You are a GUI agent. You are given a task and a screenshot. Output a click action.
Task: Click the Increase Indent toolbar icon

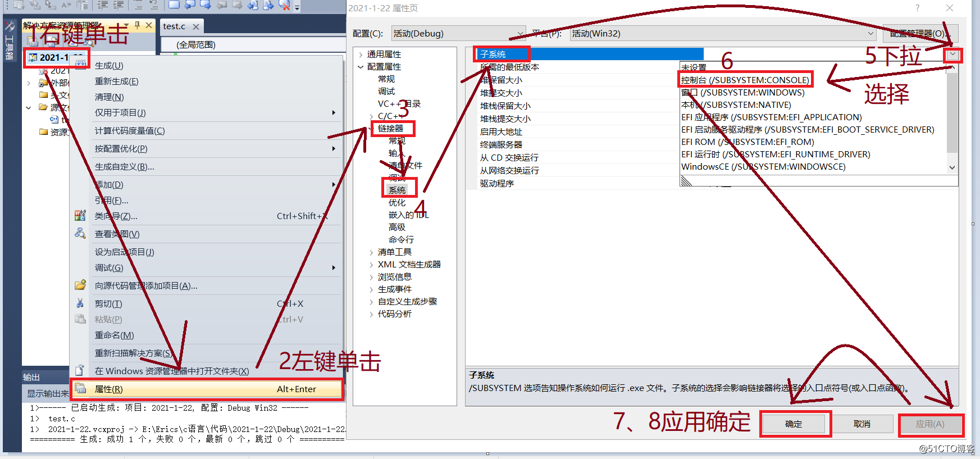click(x=118, y=5)
